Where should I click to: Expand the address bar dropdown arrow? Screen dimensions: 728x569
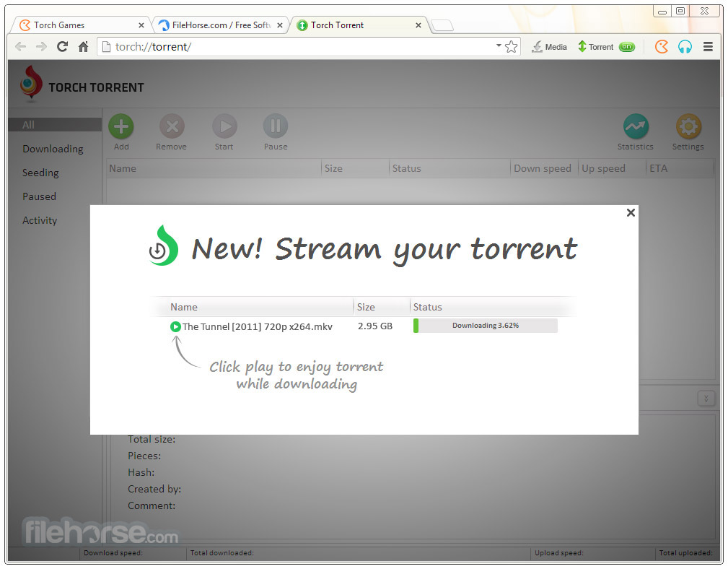(x=499, y=45)
